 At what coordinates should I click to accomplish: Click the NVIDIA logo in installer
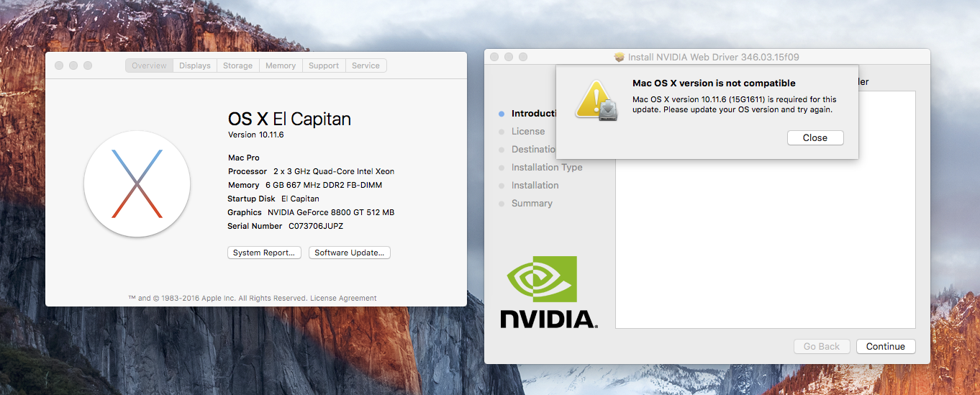click(x=549, y=292)
